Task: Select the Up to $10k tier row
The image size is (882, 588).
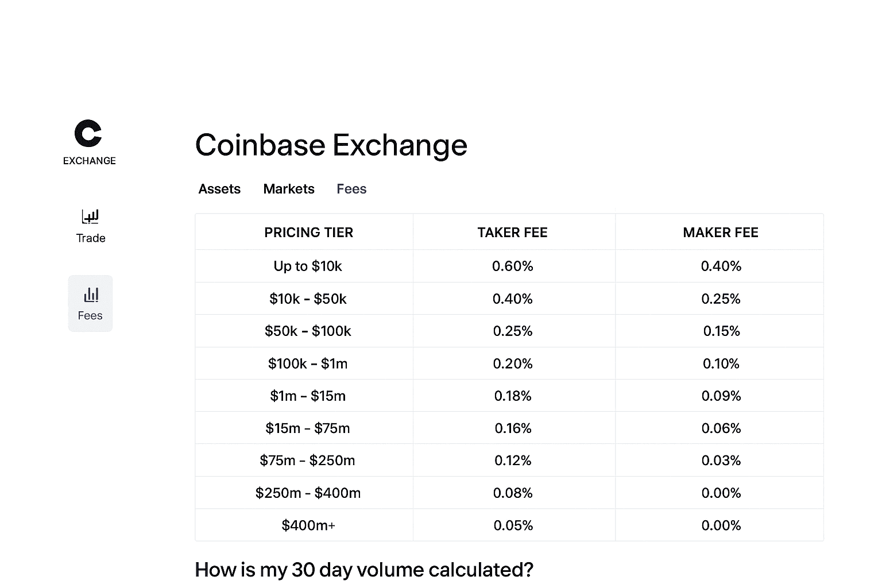Action: (308, 266)
